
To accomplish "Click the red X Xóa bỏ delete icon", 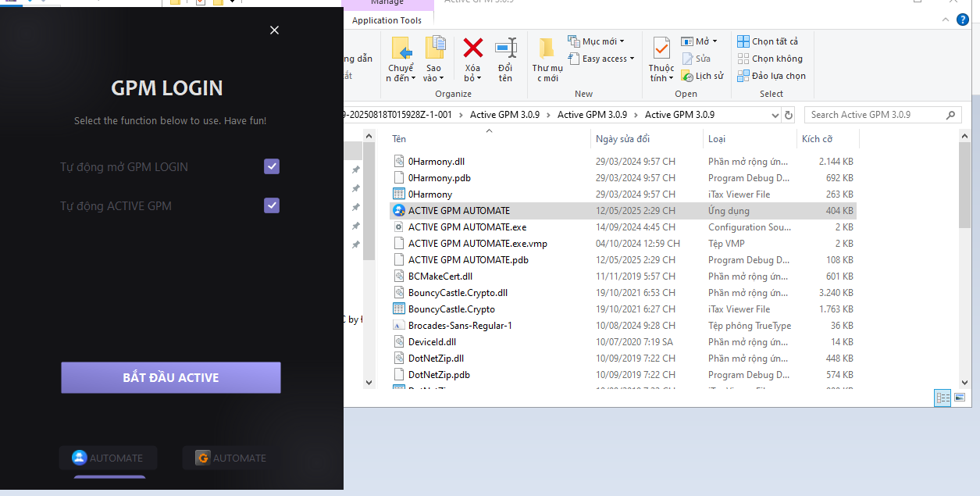I will tap(473, 48).
